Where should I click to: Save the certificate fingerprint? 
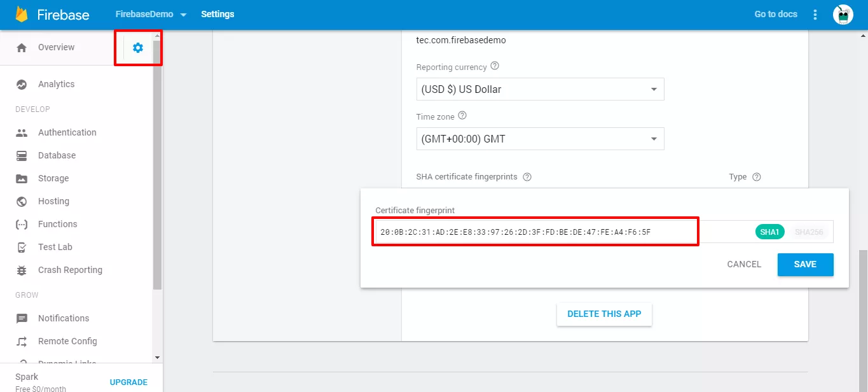pyautogui.click(x=805, y=264)
